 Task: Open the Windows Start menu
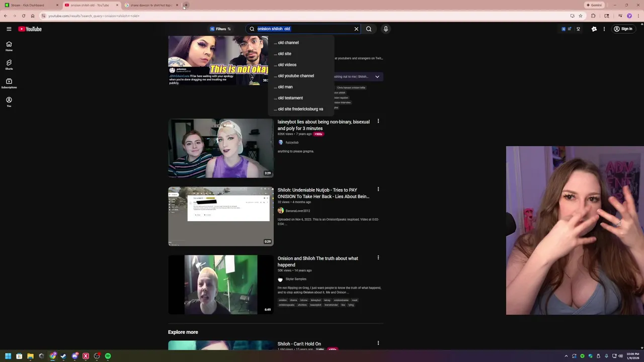[x=8, y=356]
